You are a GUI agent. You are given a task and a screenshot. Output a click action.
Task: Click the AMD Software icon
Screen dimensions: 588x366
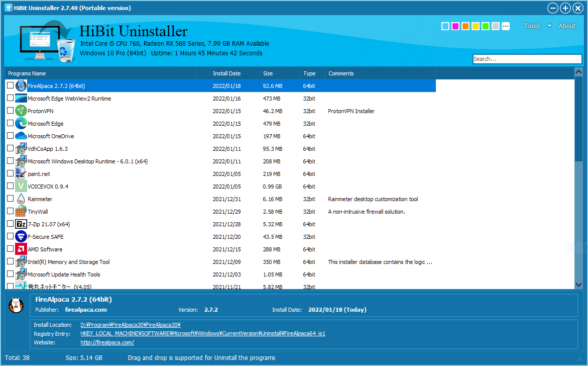(21, 249)
